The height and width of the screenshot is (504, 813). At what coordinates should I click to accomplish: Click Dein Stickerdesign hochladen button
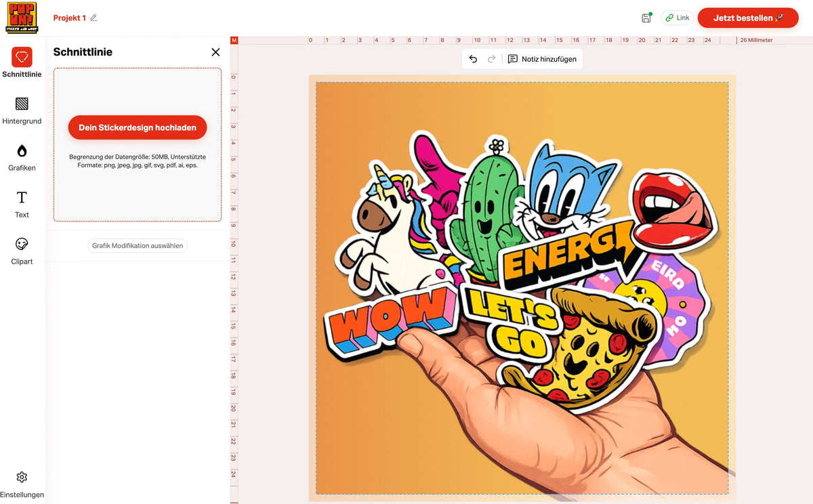pyautogui.click(x=138, y=127)
